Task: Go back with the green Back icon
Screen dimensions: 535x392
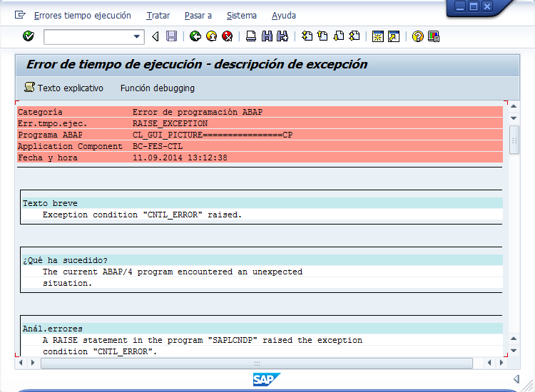Action: coord(195,36)
